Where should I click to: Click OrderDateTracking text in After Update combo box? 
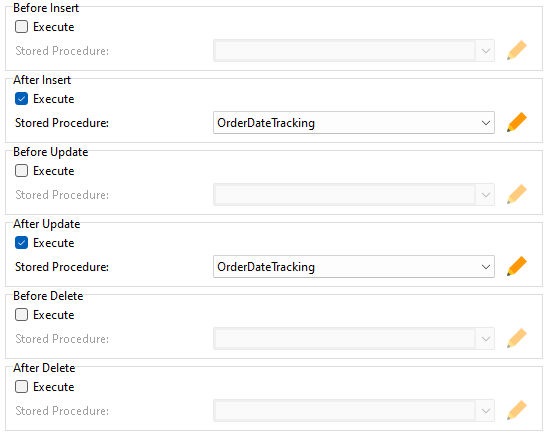point(266,267)
